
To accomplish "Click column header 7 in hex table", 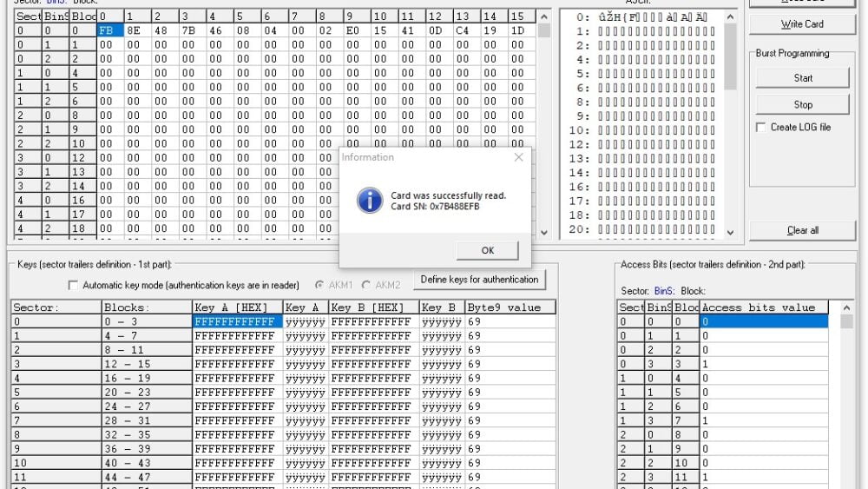I will [302, 17].
